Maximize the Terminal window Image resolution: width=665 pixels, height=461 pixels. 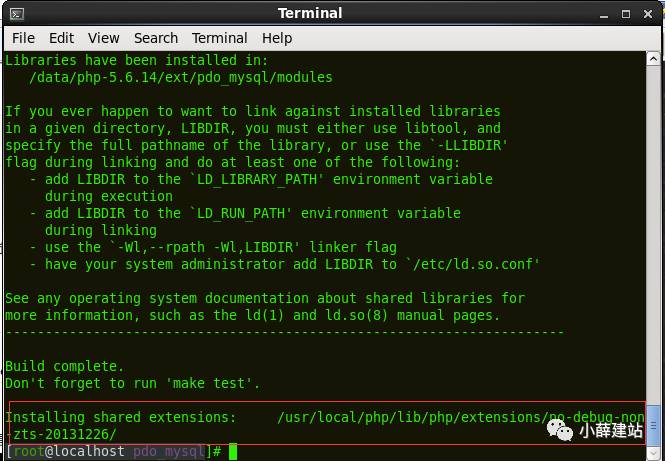pyautogui.click(x=626, y=14)
